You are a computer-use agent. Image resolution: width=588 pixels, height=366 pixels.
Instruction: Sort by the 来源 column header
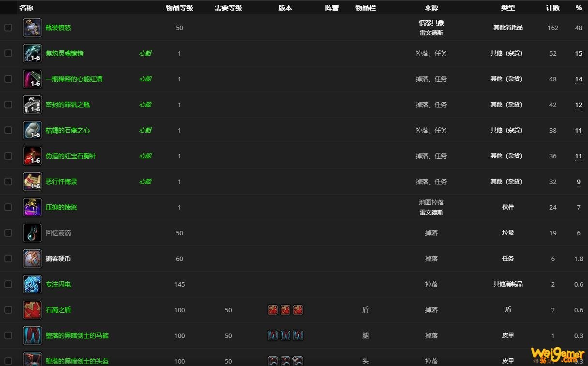pyautogui.click(x=431, y=8)
